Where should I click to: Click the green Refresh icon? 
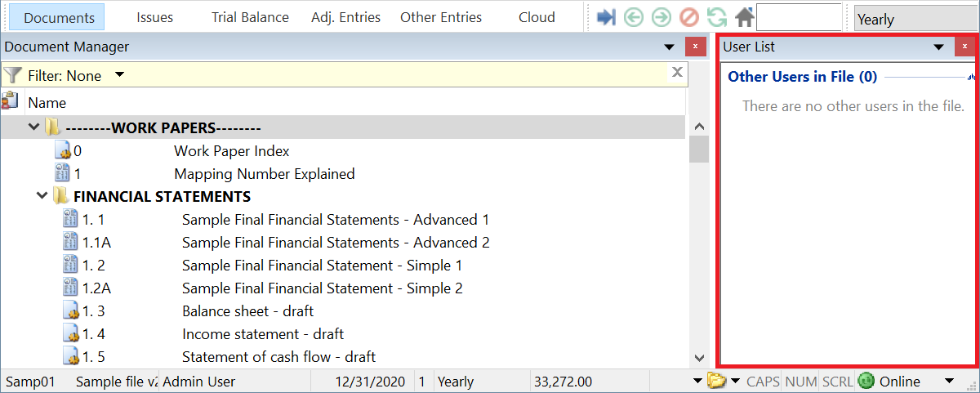pos(717,17)
